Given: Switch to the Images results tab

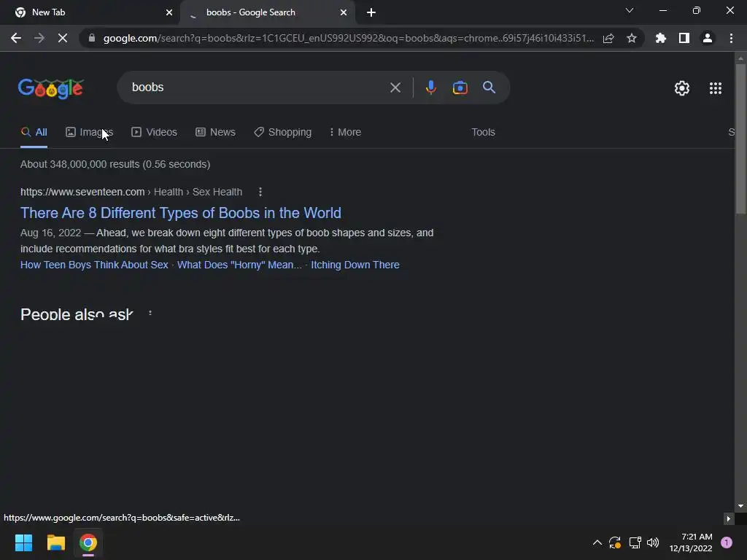Looking at the screenshot, I should point(89,133).
